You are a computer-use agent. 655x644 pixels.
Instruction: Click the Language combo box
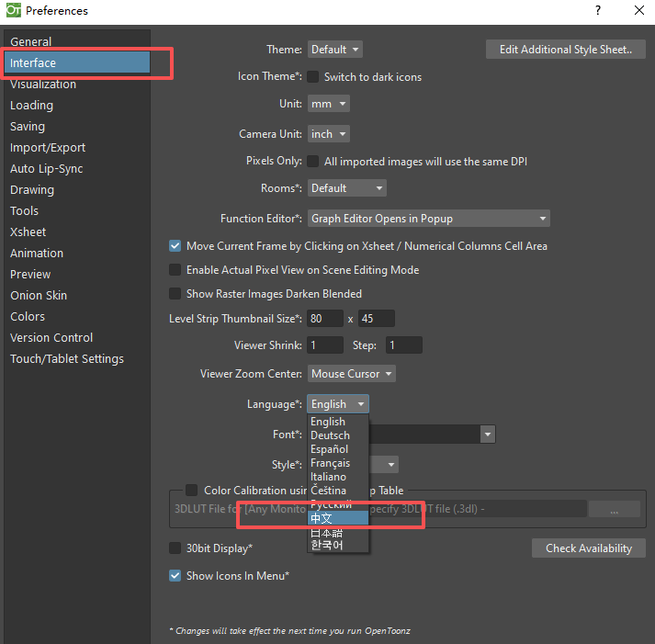(338, 404)
